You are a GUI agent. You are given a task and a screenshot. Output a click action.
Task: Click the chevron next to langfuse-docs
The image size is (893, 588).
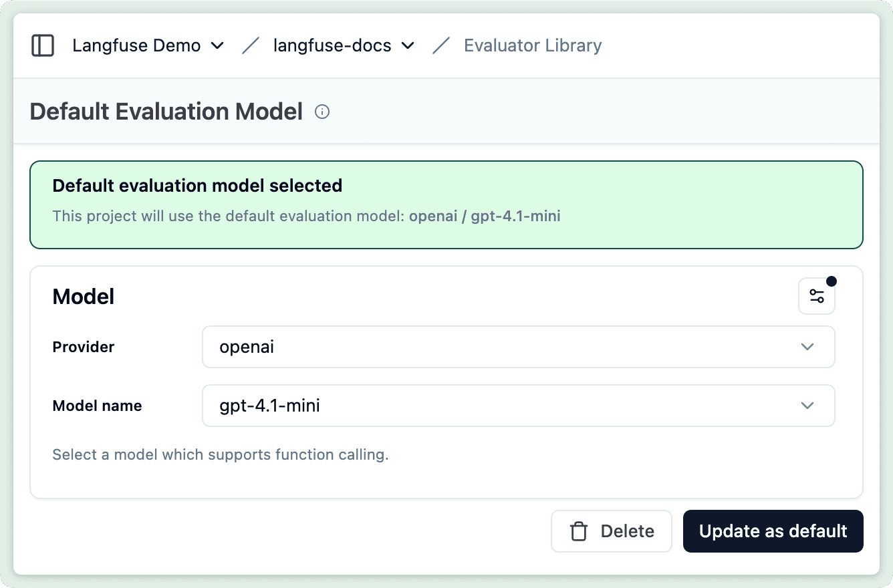[409, 45]
